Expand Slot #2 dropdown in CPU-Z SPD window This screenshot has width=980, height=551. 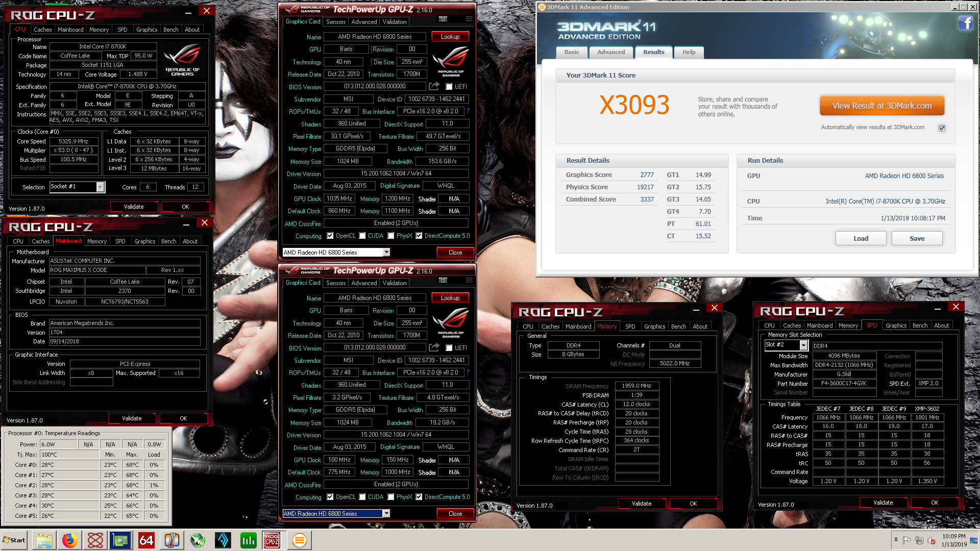(803, 345)
